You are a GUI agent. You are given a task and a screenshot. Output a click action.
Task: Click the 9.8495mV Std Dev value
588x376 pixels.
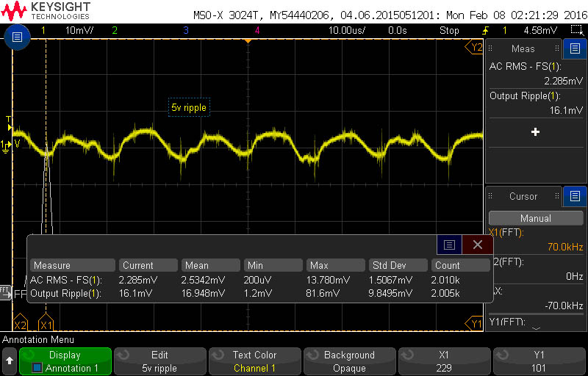390,293
